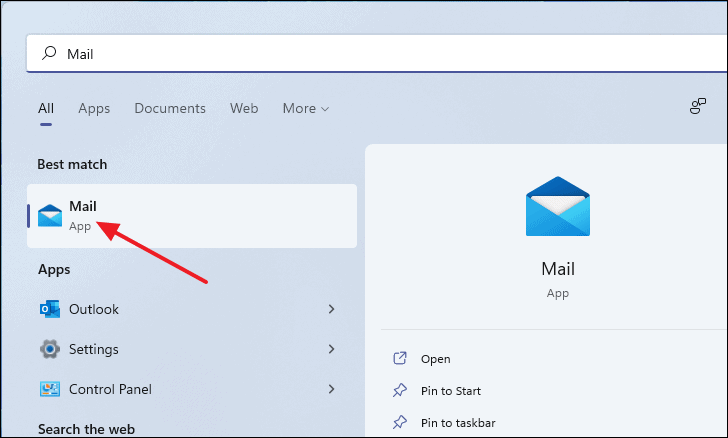Choose Pin to taskbar
This screenshot has width=728, height=438.
[x=458, y=423]
